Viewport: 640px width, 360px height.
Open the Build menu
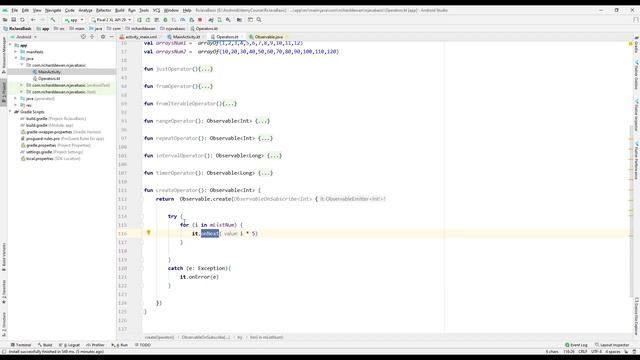pyautogui.click(x=120, y=10)
